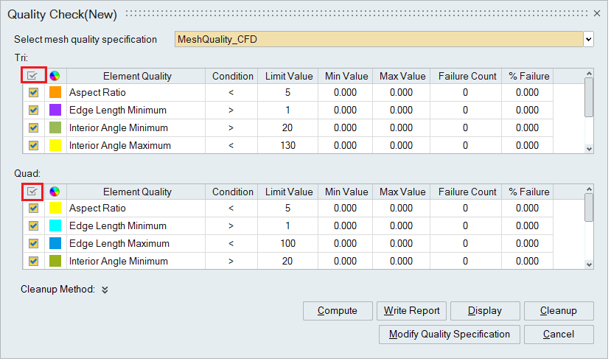
Task: Disable Quad Edge Length Maximum checkbox
Action: (32, 244)
